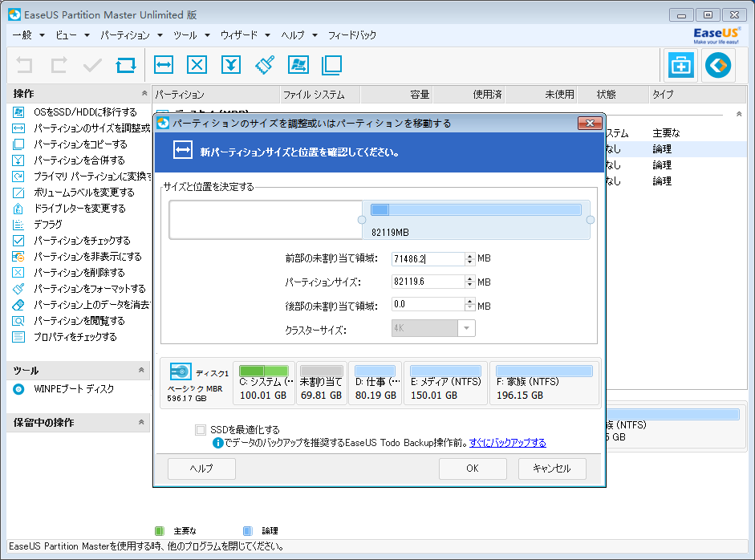Click the すぐにバックアップする link
755x560 pixels.
tap(508, 443)
